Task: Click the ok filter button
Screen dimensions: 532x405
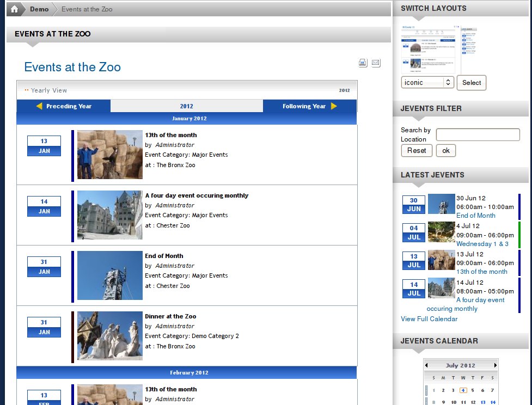Action: [446, 151]
